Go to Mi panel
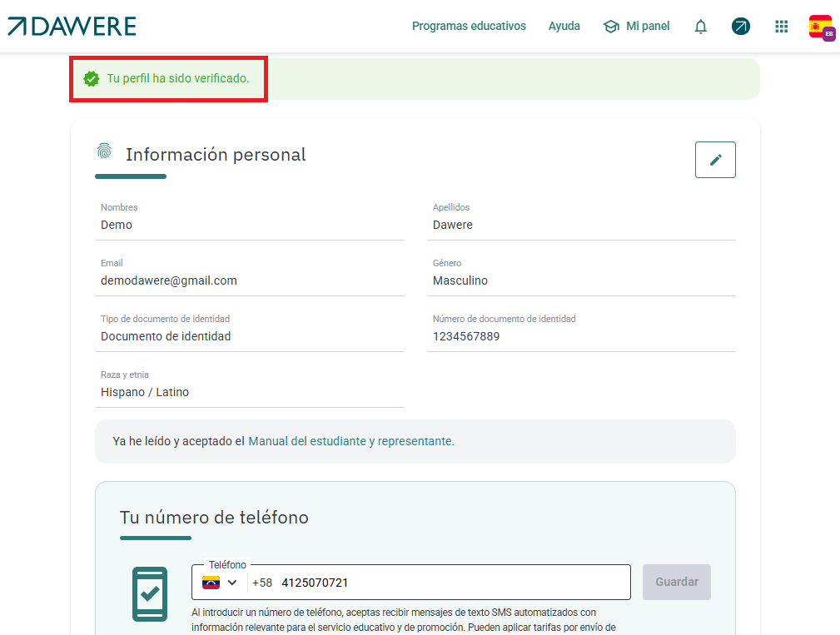840x635 pixels. 647,27
